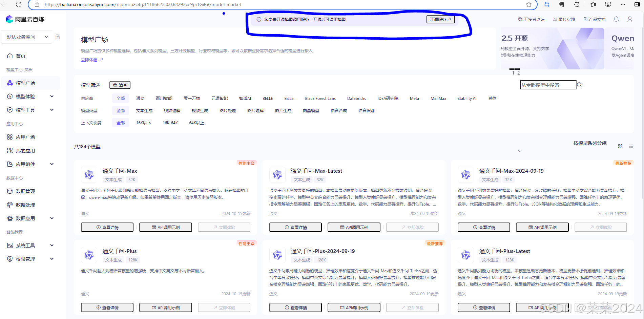This screenshot has width=644, height=319.
Task: Open the user account avatar icon
Action: [x=630, y=19]
